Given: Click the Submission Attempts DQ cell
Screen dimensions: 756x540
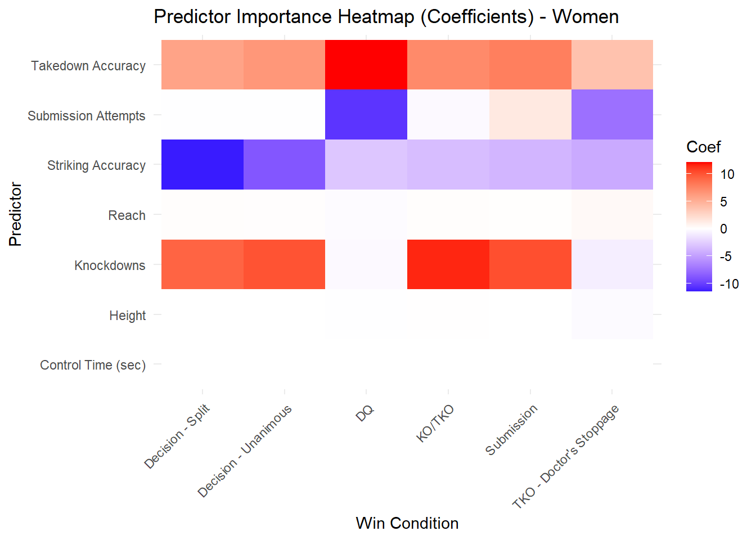Looking at the screenshot, I should tap(366, 114).
